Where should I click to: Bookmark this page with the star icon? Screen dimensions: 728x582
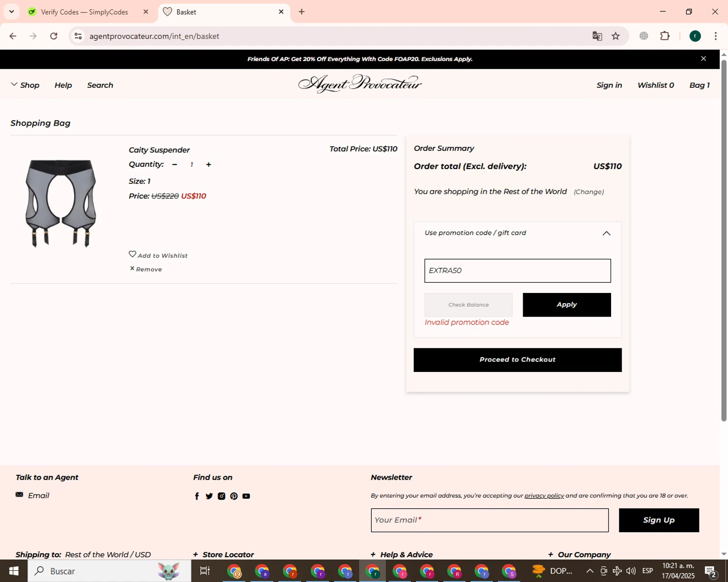[x=615, y=36]
